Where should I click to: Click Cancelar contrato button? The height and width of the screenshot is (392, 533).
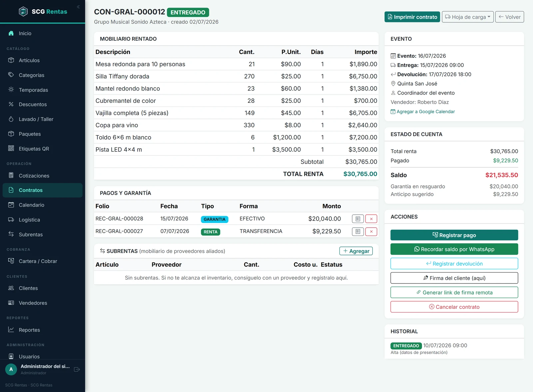454,307
